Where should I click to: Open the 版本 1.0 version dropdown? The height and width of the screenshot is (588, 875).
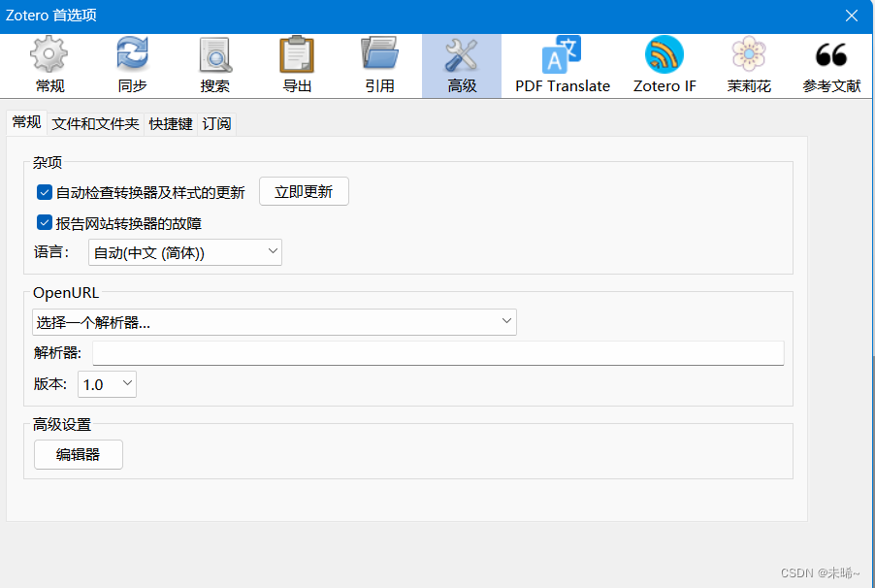coord(107,384)
